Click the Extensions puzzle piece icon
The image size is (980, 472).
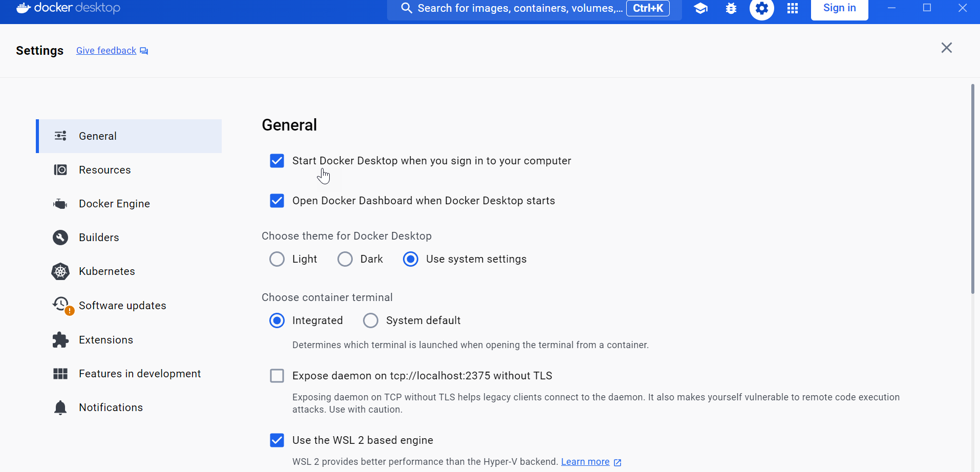click(60, 340)
